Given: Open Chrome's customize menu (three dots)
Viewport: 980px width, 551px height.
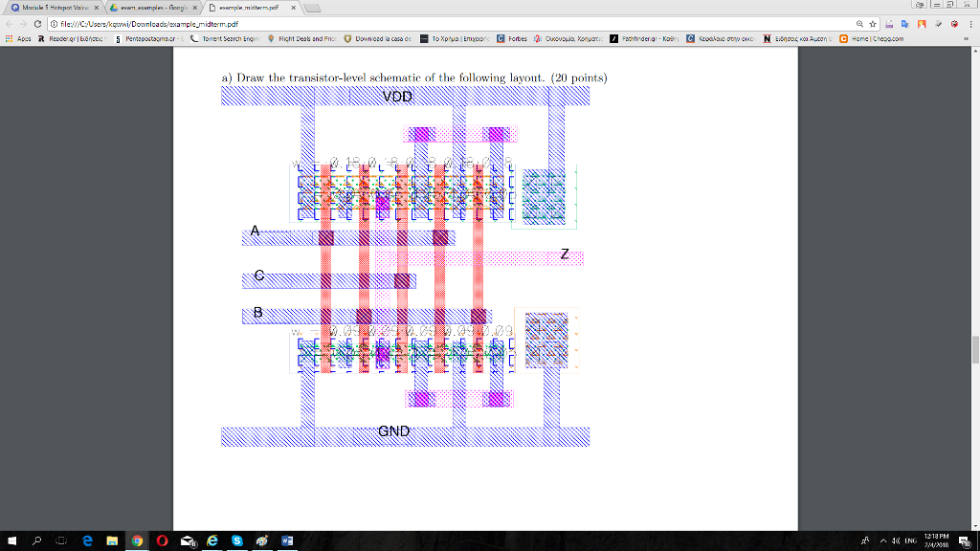Looking at the screenshot, I should 969,26.
